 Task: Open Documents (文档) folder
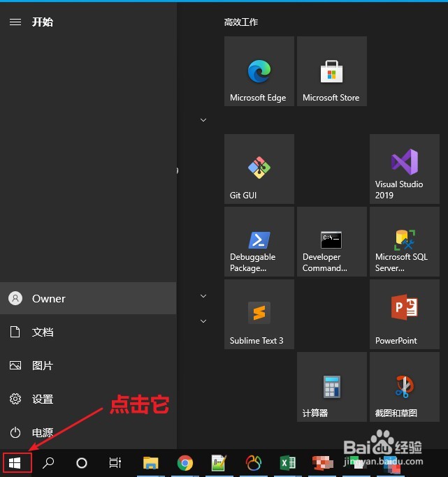point(88,332)
